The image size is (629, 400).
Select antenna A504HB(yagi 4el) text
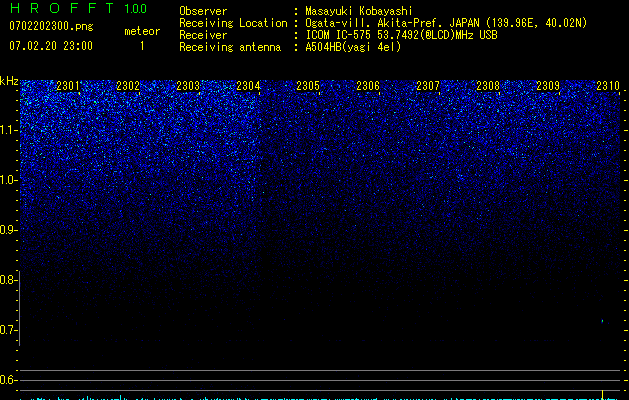[x=353, y=47]
